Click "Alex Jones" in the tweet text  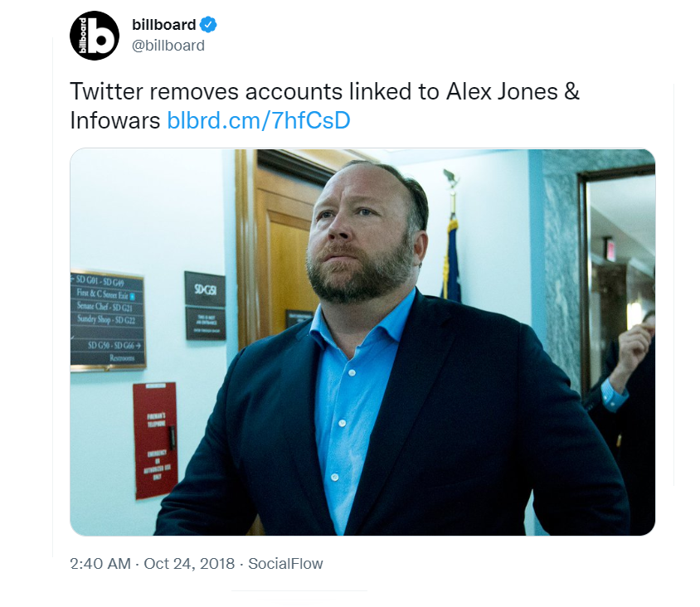502,91
